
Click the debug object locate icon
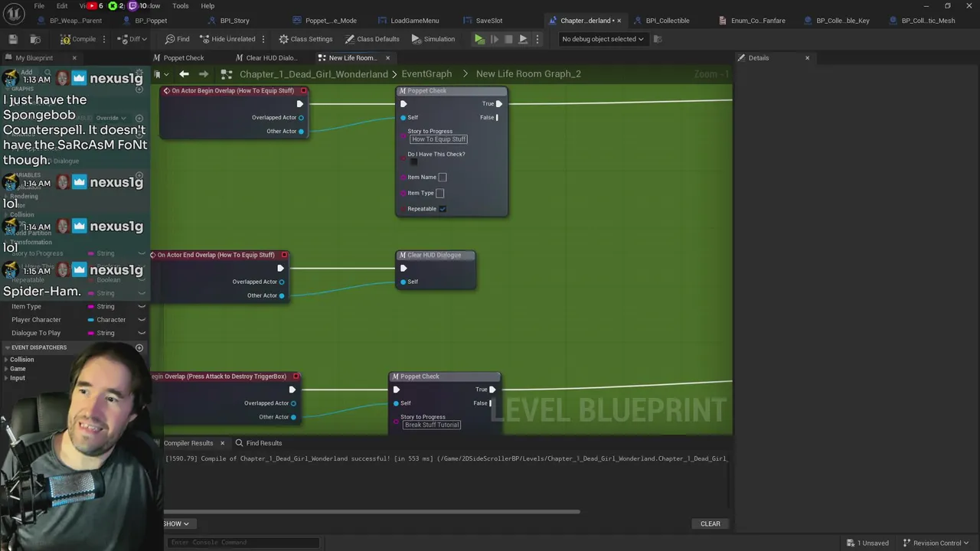point(657,39)
